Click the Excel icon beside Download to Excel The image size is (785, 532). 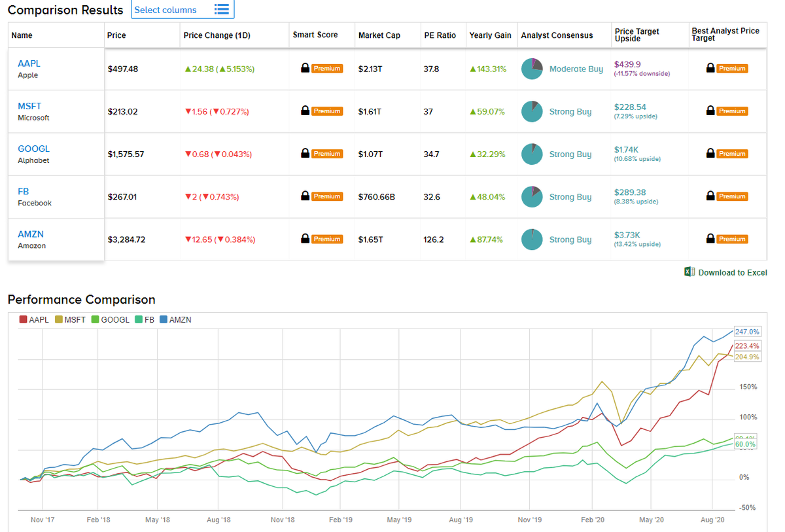tap(689, 272)
